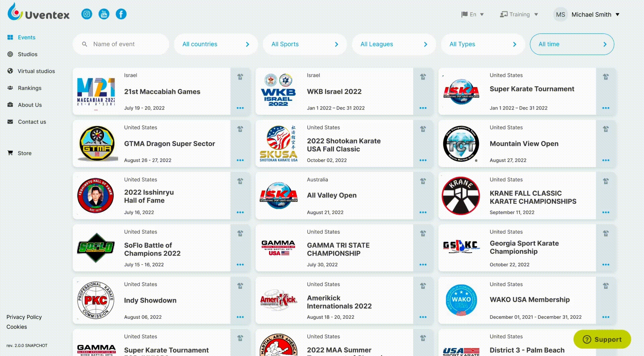The image size is (644, 356).
Task: Click merchandise icon on Indy Showdown card
Action: click(x=240, y=286)
